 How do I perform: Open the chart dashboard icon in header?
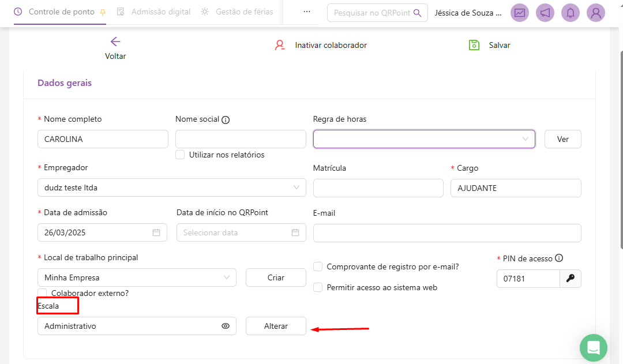pos(520,13)
